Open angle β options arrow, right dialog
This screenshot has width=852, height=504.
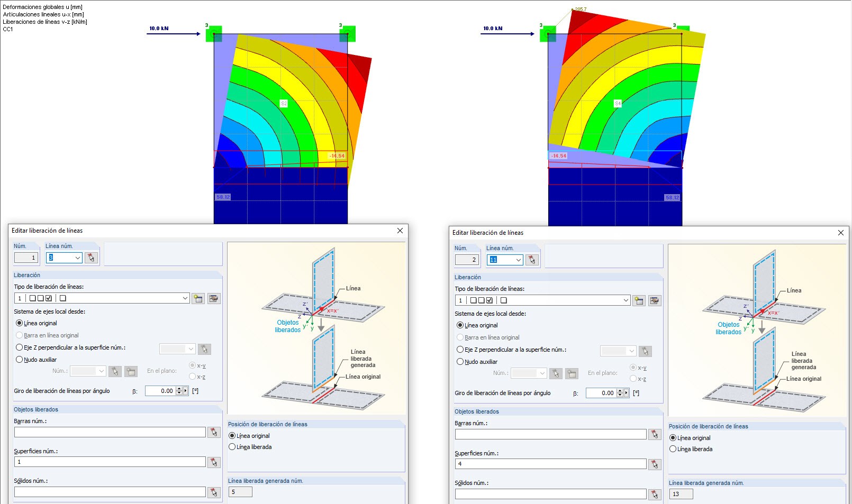(x=627, y=393)
